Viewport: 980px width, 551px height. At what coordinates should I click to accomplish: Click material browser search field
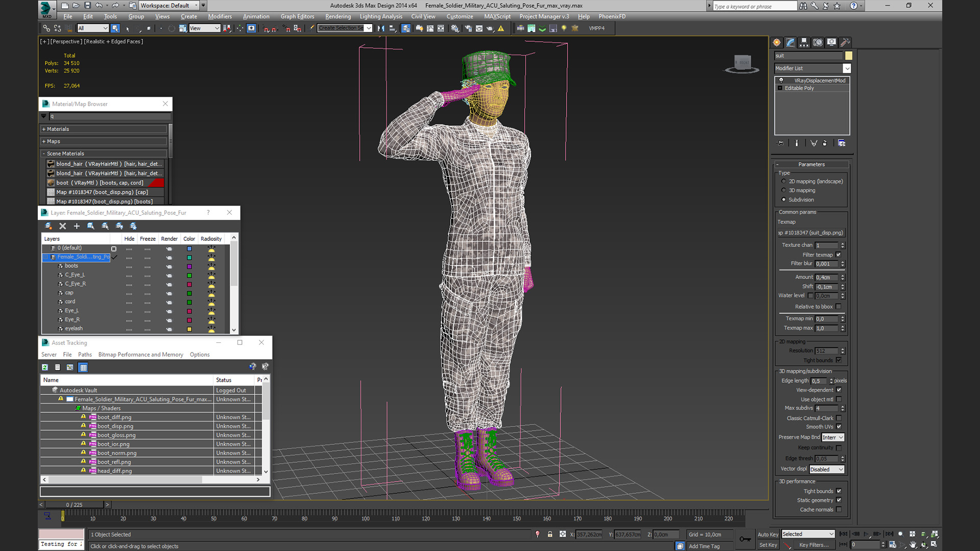pos(109,116)
